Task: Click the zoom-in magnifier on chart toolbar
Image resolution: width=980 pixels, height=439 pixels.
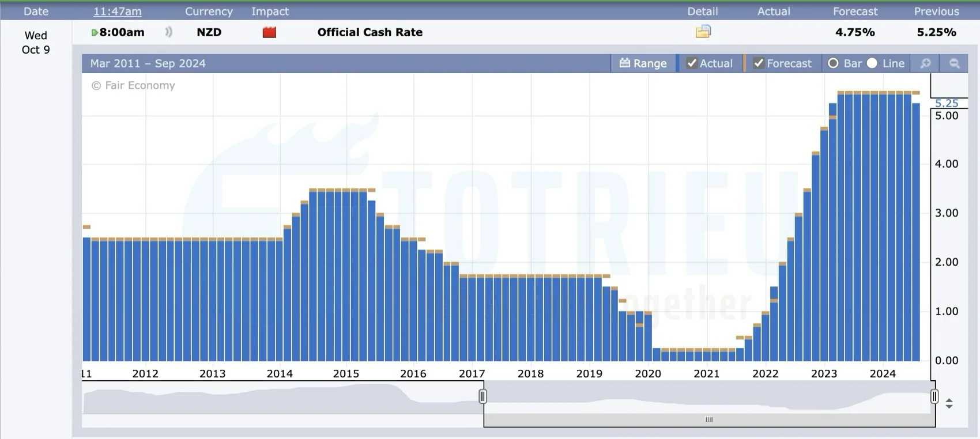Action: 925,63
